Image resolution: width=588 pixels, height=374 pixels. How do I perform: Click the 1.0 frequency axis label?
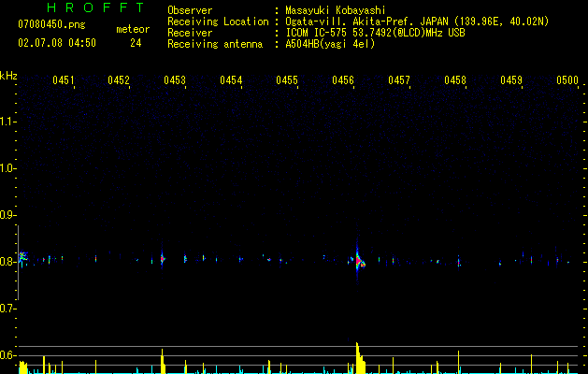click(7, 168)
